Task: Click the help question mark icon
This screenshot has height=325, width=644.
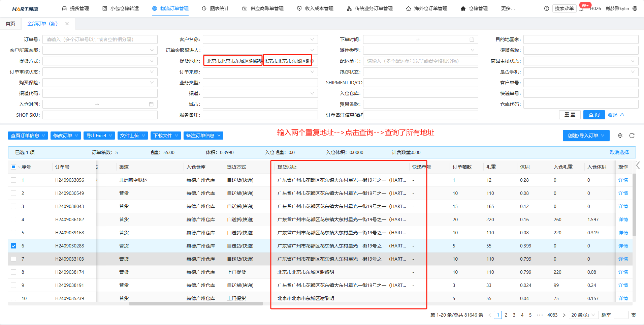Action: pyautogui.click(x=546, y=8)
